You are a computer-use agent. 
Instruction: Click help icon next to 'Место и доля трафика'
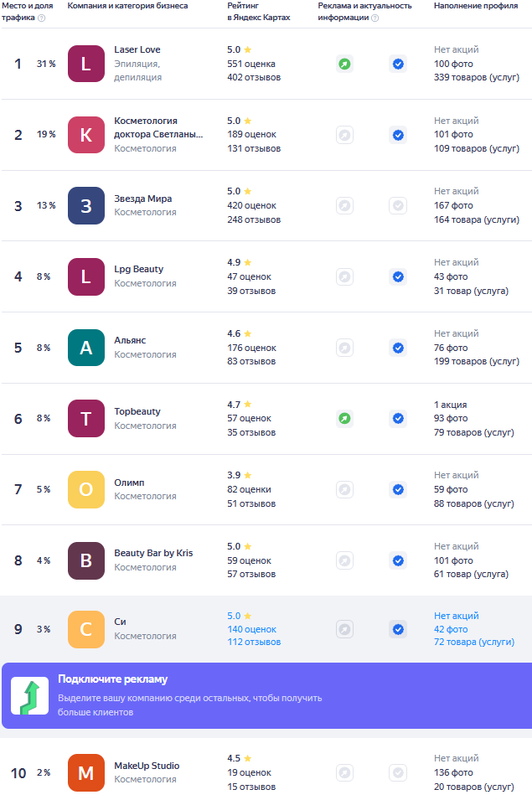(x=42, y=18)
